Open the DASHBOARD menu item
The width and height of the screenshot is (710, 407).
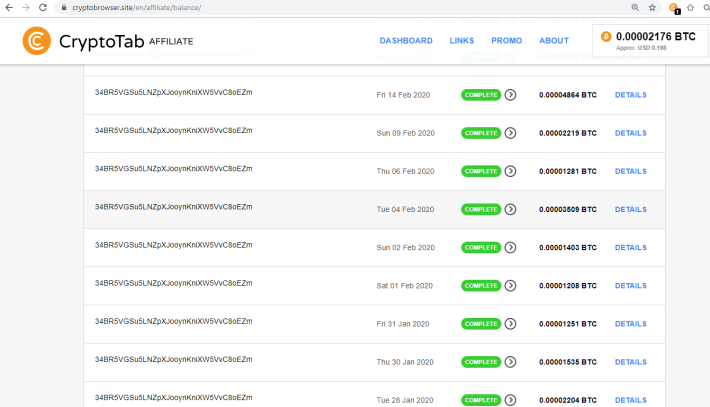(406, 41)
